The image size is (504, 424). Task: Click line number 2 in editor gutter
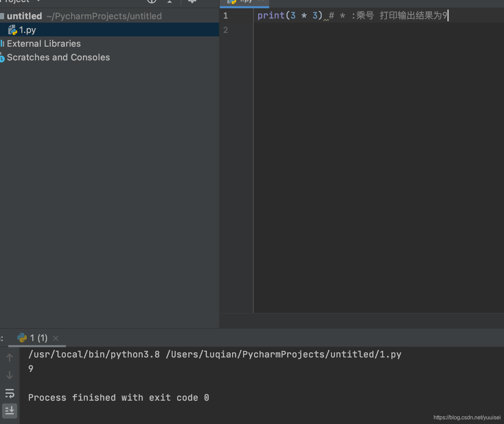[x=226, y=30]
